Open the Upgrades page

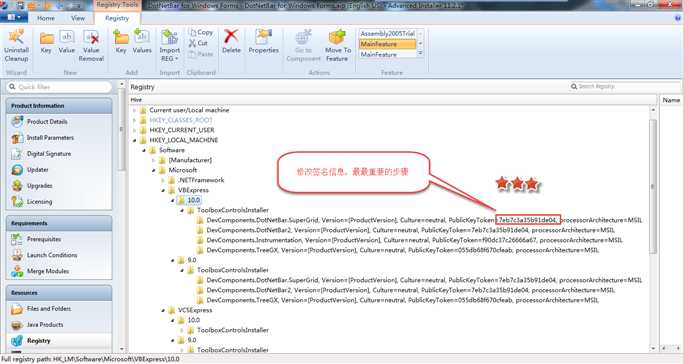39,186
